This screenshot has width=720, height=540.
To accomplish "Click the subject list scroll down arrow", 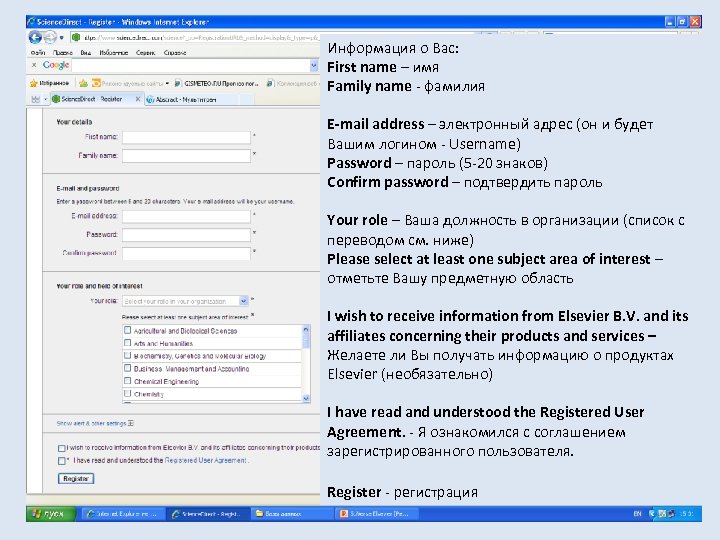I will (306, 399).
